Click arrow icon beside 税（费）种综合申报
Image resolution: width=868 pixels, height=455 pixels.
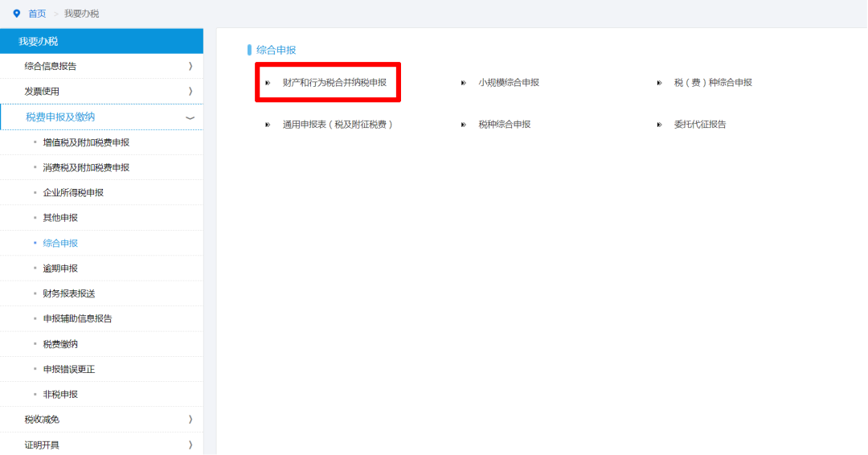point(659,83)
